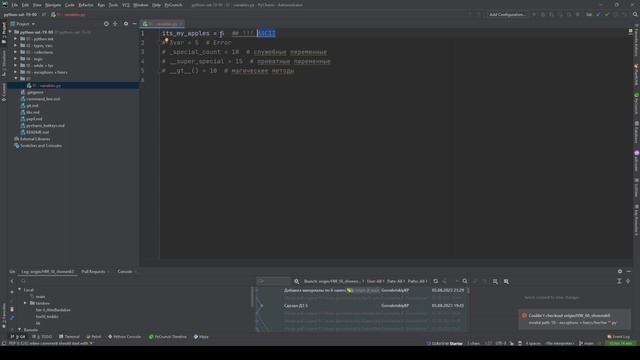Expand the branch folder under Local
The image size is (640, 360).
(25, 303)
